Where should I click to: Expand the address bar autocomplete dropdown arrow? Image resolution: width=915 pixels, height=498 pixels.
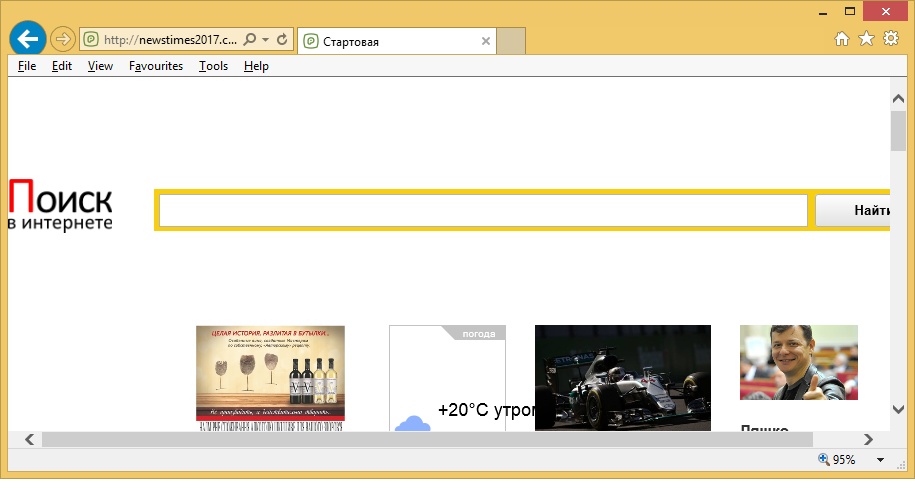point(265,41)
